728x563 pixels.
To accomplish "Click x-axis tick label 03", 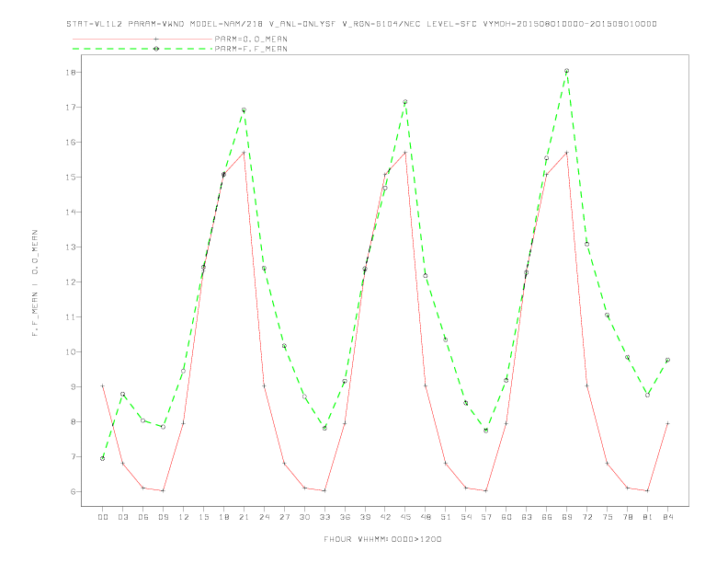I will pyautogui.click(x=122, y=517).
